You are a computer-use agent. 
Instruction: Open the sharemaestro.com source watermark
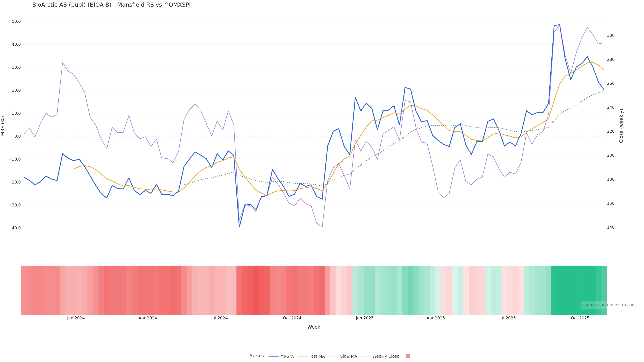pos(608,305)
